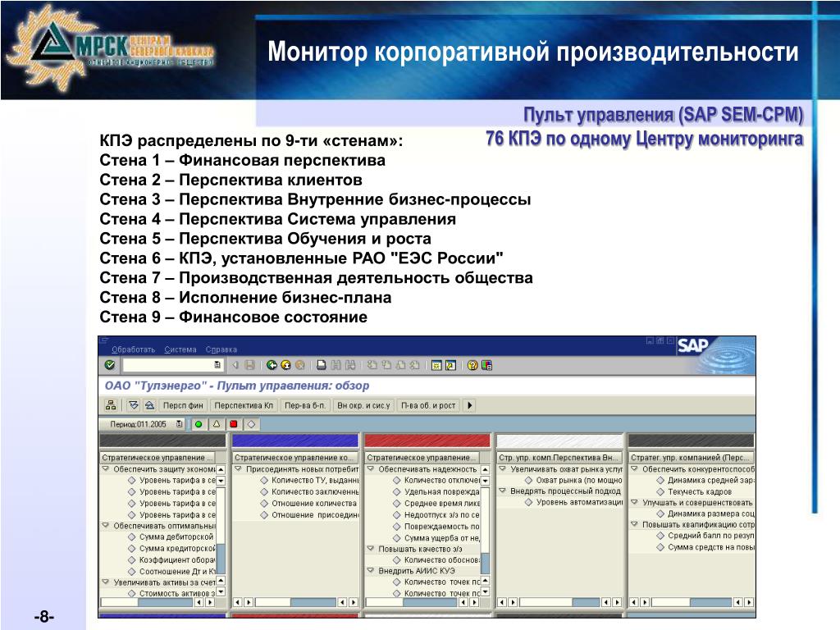
Task: Switch to the Пер-ва б-п. tab
Action: pos(305,405)
